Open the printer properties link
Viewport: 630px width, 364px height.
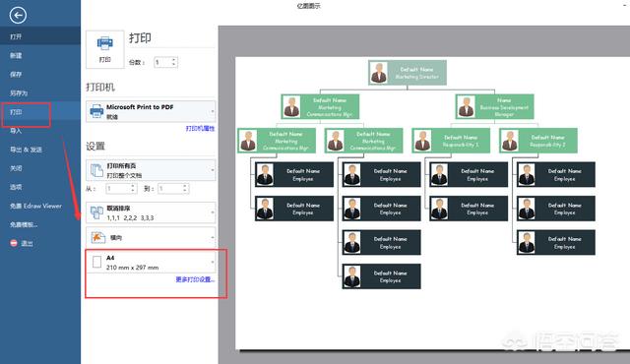point(200,129)
